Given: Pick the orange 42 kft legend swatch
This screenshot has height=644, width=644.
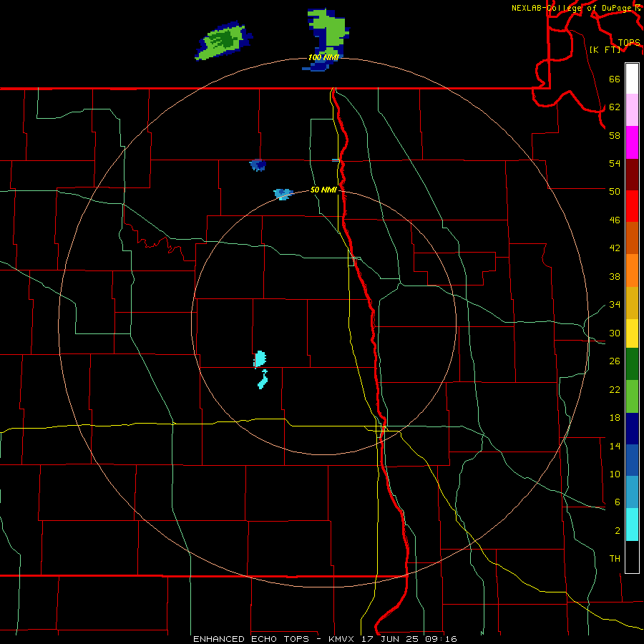Looking at the screenshot, I should 632,270.
